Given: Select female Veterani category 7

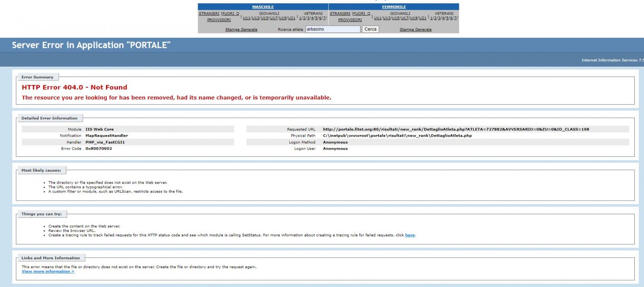Looking at the screenshot, I should point(455,18).
